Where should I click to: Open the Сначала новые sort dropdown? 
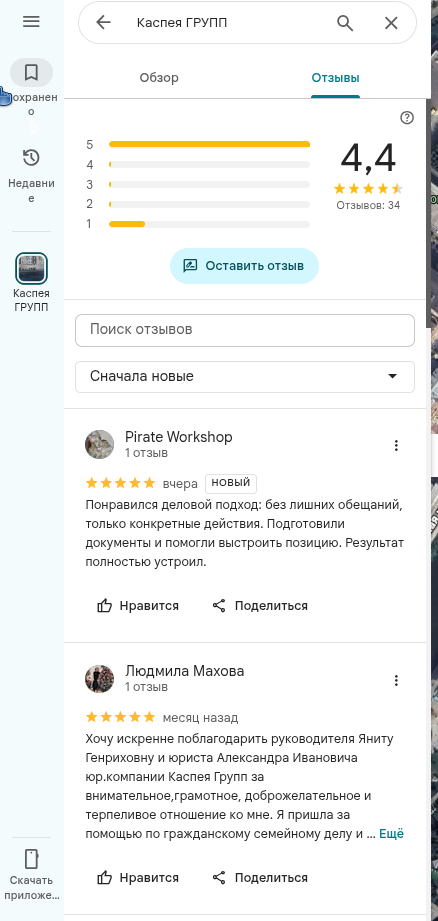(x=245, y=377)
